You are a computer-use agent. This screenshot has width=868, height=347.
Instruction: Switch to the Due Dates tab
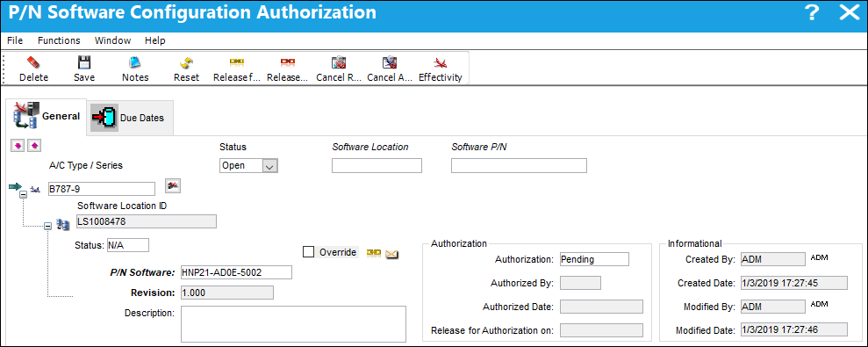point(131,118)
